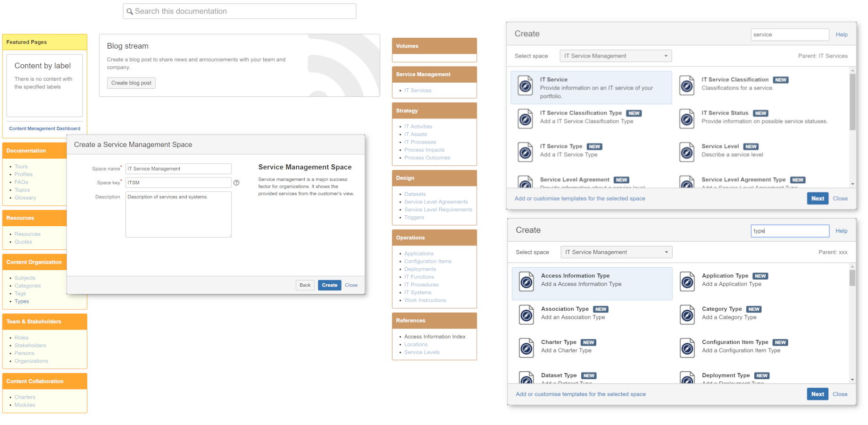The height and width of the screenshot is (425, 868).
Task: Click Next in the type Create dialog
Action: click(x=818, y=394)
